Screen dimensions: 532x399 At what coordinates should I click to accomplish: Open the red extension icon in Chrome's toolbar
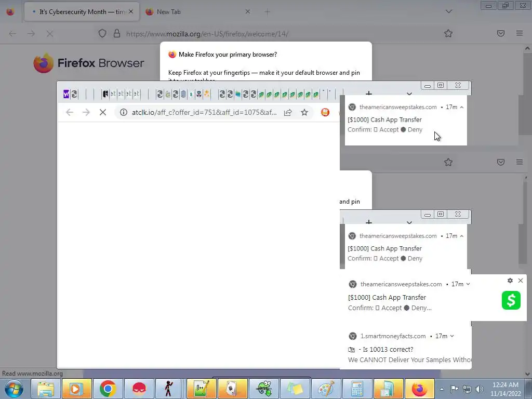[325, 112]
